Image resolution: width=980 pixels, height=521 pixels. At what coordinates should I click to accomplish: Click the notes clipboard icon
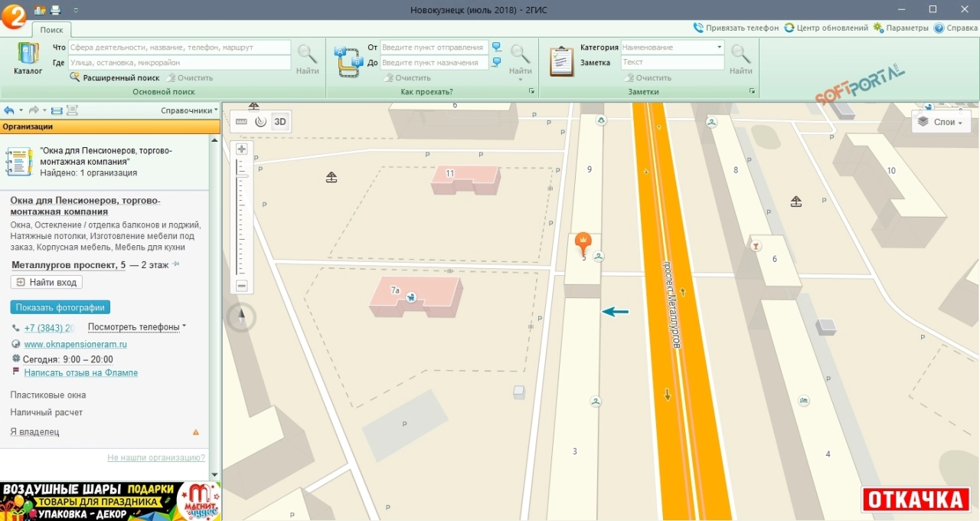[x=561, y=61]
